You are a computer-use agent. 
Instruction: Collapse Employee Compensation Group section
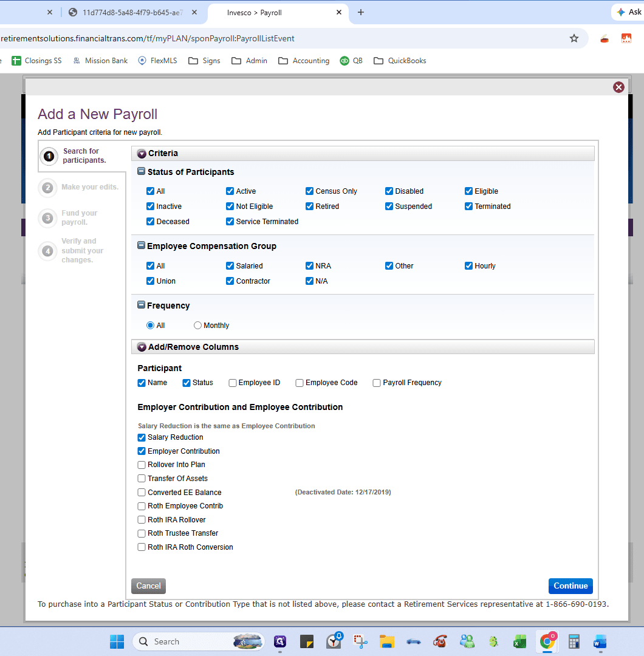(142, 245)
